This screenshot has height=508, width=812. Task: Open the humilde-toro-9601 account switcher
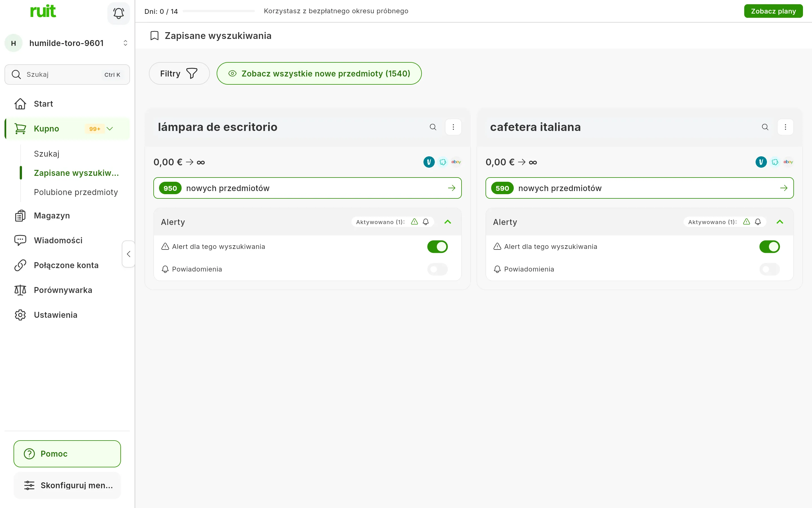click(67, 43)
